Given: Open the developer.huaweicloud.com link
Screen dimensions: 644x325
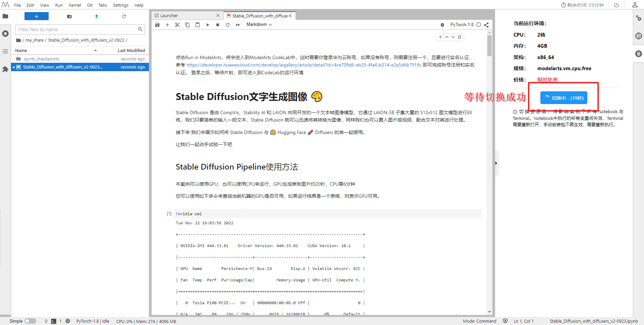Looking at the screenshot, I should tap(304, 65).
